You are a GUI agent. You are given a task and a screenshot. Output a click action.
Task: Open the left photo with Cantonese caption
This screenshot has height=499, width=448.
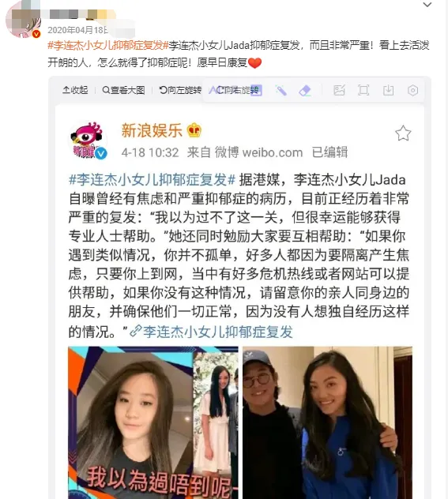pos(153,422)
